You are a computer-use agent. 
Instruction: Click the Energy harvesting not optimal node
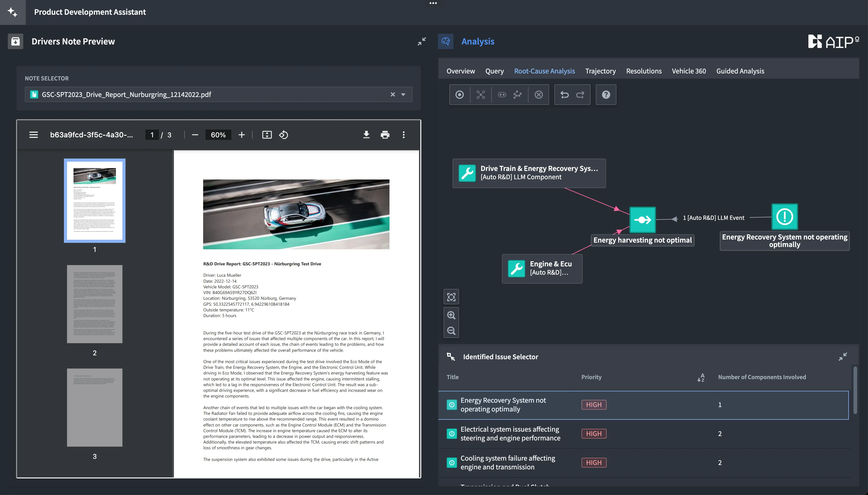tap(643, 220)
